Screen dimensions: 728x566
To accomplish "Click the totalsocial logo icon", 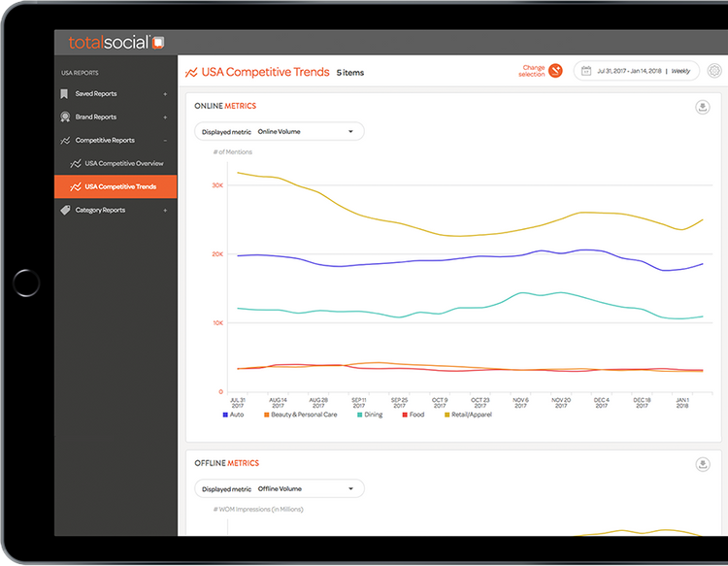I will 158,43.
